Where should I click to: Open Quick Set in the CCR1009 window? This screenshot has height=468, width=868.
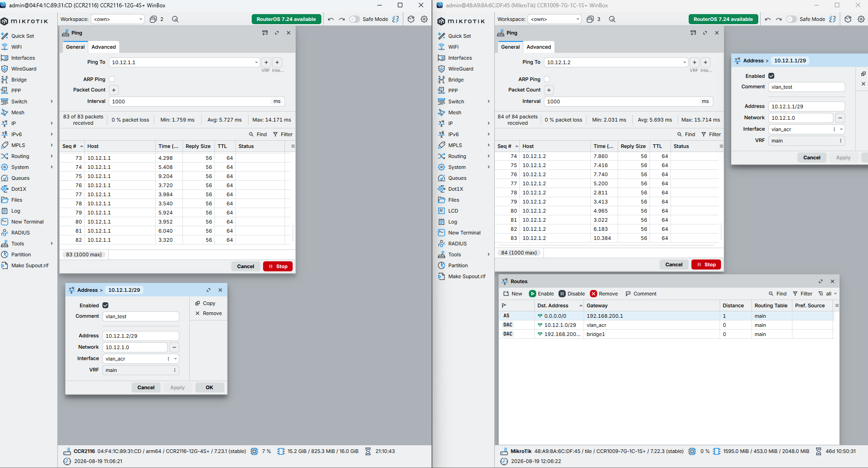tap(459, 36)
